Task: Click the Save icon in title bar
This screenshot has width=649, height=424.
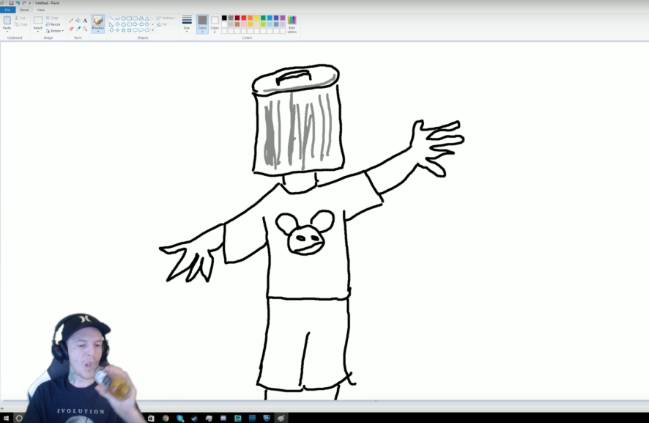Action: point(11,2)
